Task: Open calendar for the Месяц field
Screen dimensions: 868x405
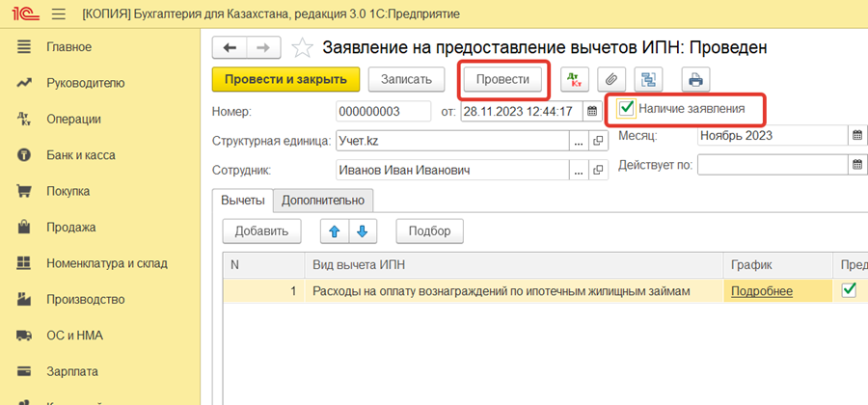Action: (856, 136)
